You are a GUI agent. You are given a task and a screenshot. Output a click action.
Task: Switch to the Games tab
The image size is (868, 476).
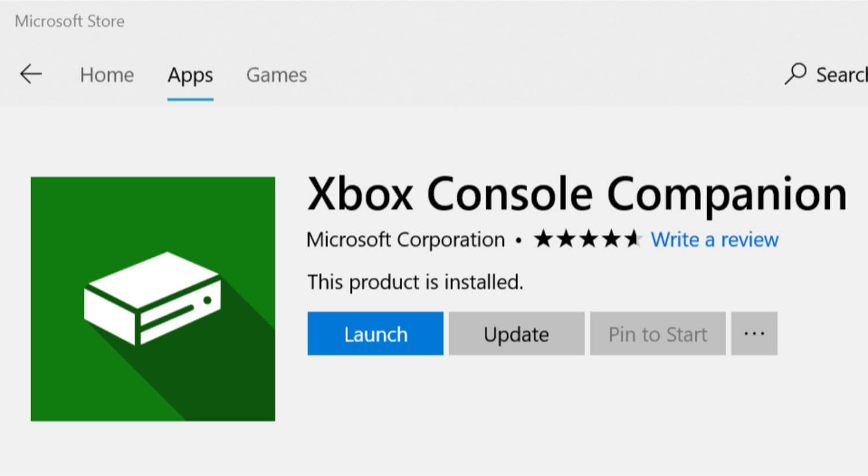276,75
